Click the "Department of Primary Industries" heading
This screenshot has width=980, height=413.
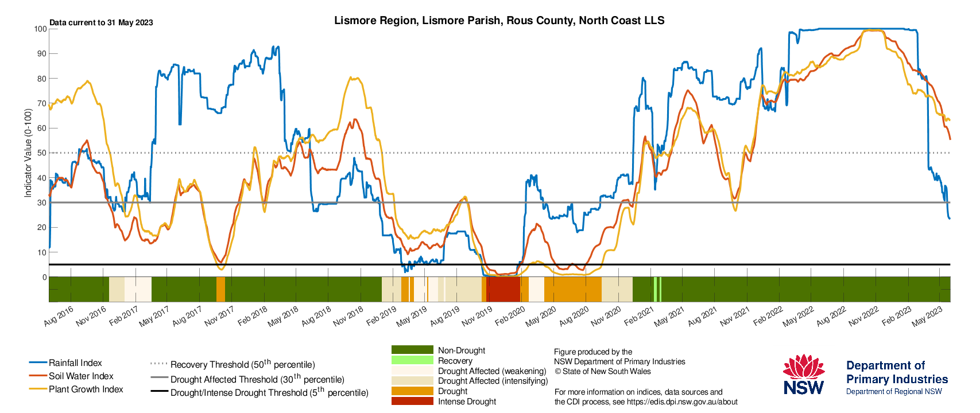[897, 372]
